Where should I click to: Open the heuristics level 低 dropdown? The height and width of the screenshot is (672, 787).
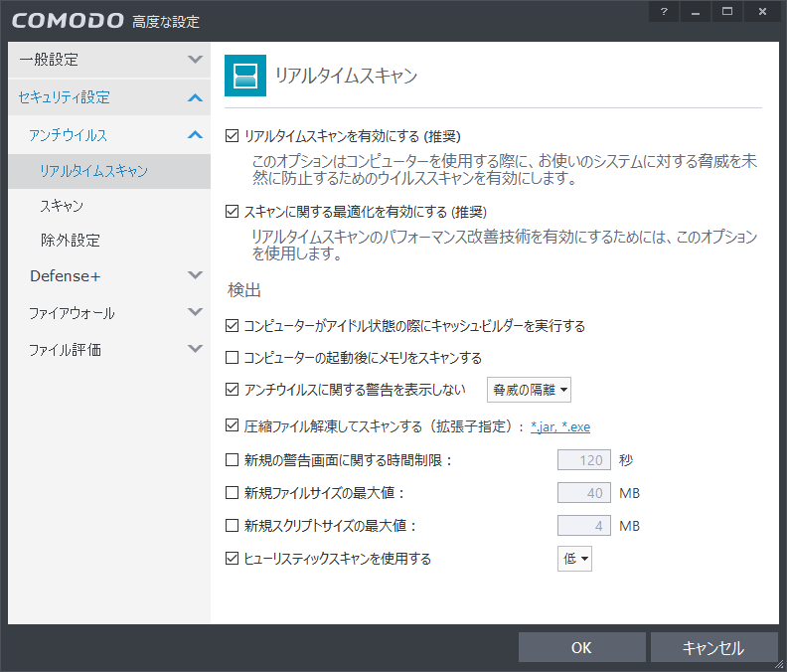(x=574, y=559)
